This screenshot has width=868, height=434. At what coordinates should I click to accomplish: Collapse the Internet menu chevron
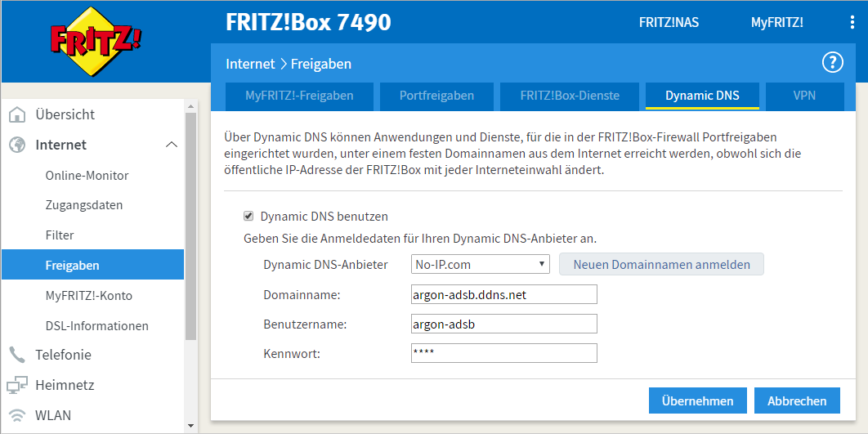(x=172, y=145)
